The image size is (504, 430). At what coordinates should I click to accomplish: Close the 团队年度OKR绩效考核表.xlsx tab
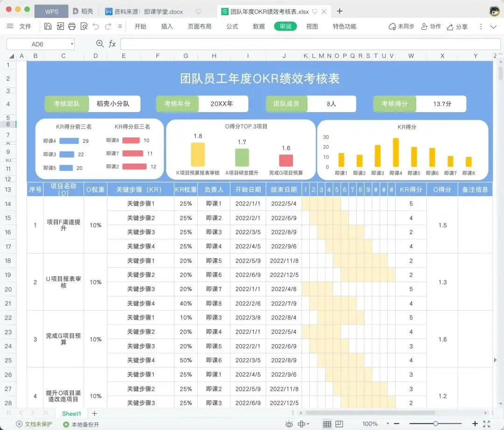point(324,12)
